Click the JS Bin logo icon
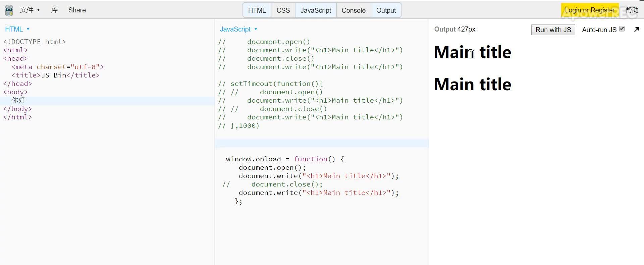 [9, 10]
